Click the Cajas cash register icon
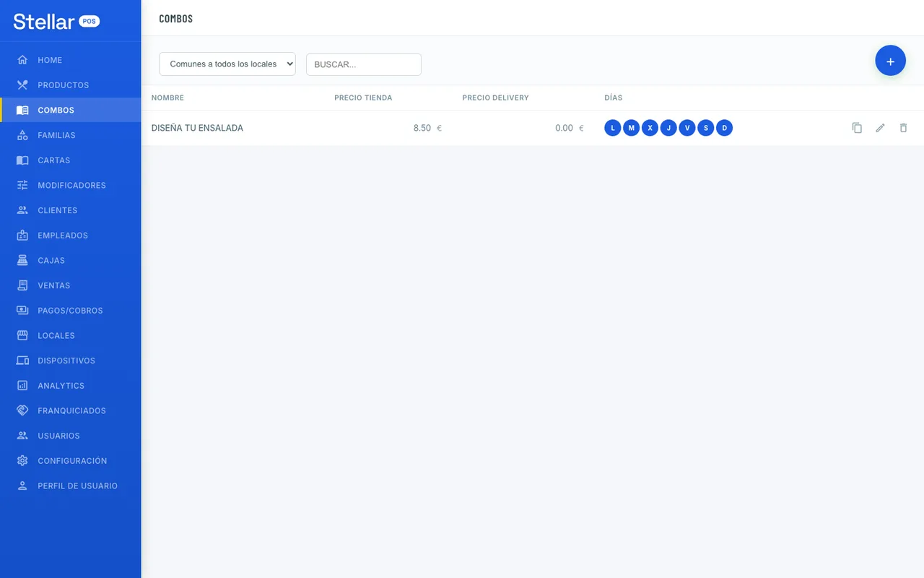This screenshot has height=578, width=924. [x=22, y=260]
